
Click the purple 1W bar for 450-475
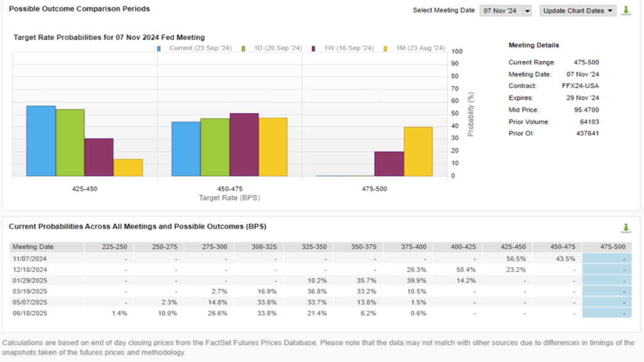click(245, 145)
